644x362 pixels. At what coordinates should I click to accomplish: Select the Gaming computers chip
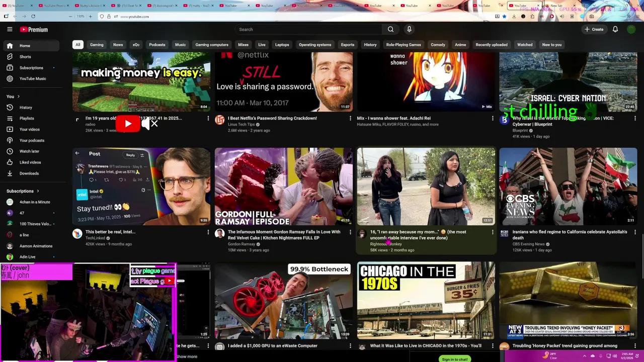pyautogui.click(x=212, y=45)
